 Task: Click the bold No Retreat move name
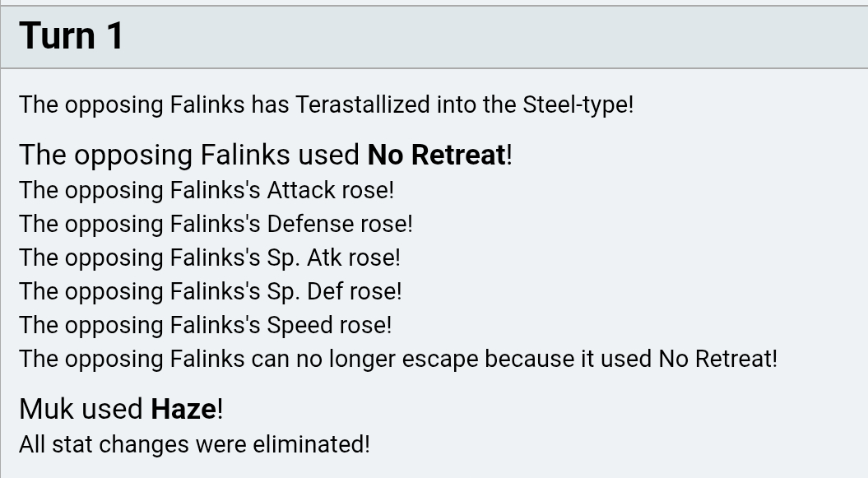click(436, 155)
